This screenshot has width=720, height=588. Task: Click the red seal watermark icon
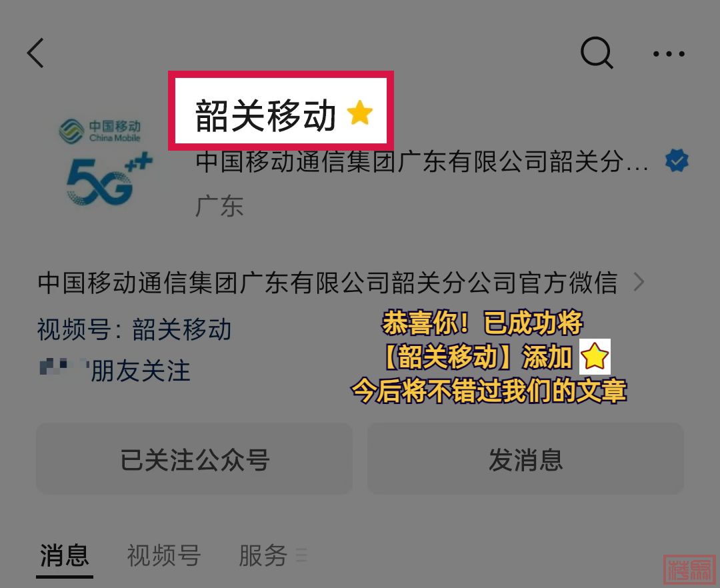pyautogui.click(x=690, y=569)
